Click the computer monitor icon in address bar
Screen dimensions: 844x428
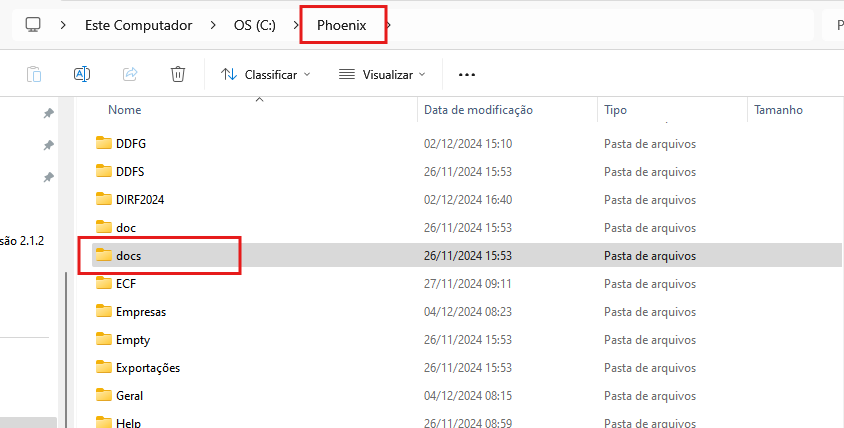tap(33, 25)
